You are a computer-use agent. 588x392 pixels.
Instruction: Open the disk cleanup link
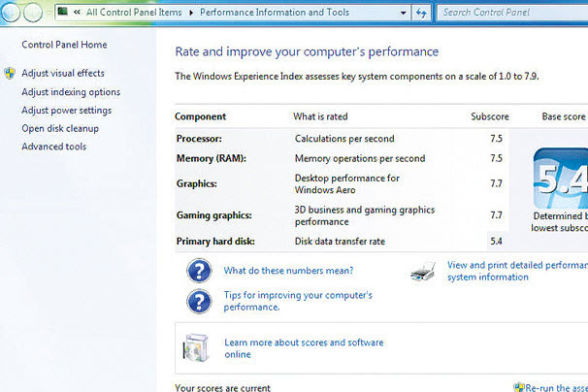click(60, 128)
